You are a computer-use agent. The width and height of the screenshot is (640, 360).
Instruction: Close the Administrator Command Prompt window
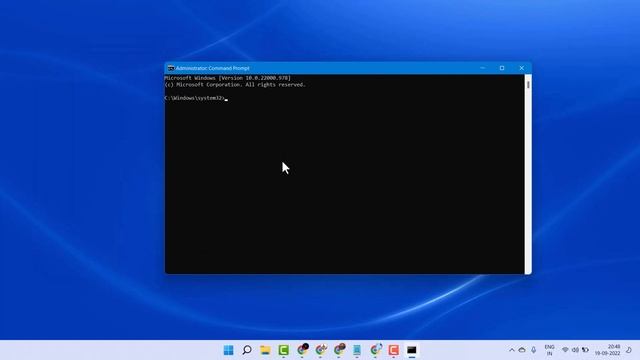[522, 68]
